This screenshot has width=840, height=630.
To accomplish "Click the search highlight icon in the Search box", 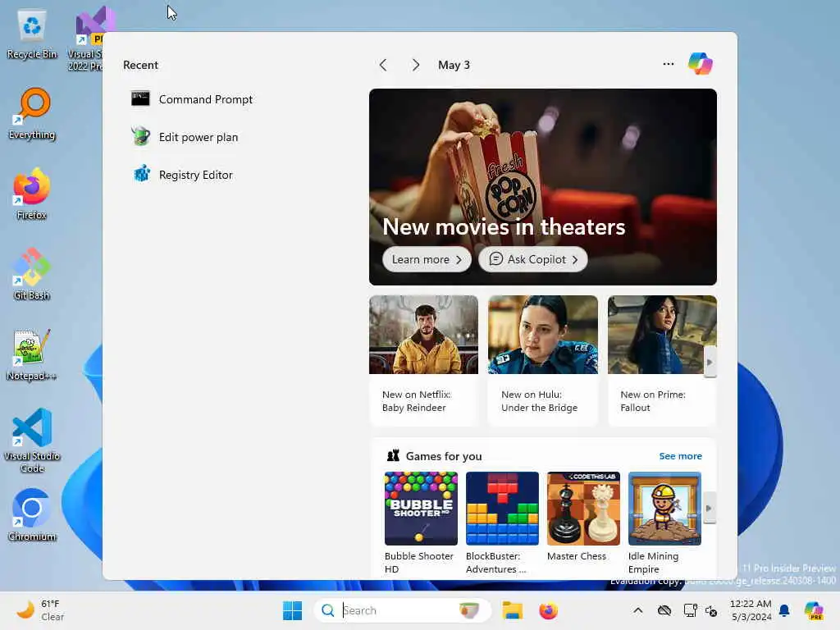I will pos(469,610).
